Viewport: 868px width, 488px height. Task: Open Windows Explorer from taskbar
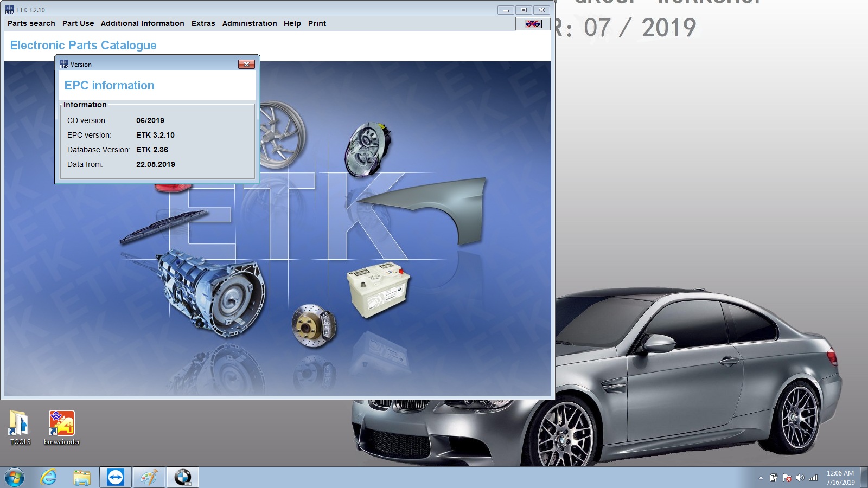[82, 478]
